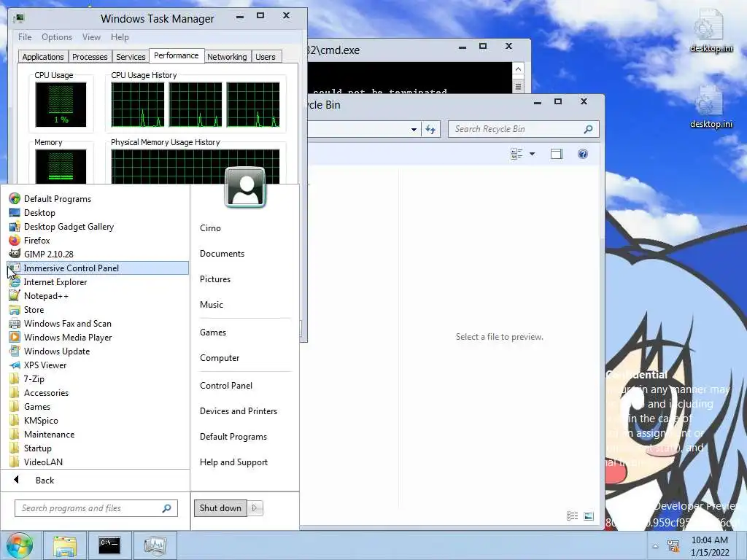
Task: Click the Recycle Bin help icon
Action: click(x=583, y=154)
